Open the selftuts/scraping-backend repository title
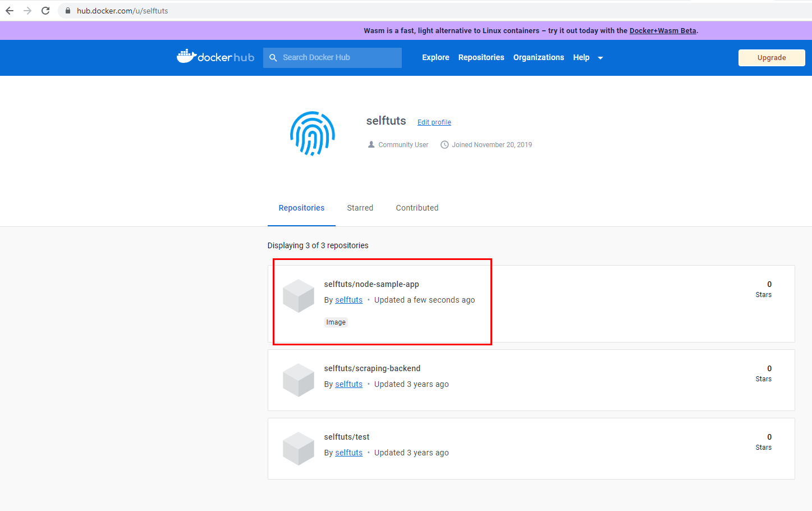The image size is (812, 511). click(x=372, y=368)
